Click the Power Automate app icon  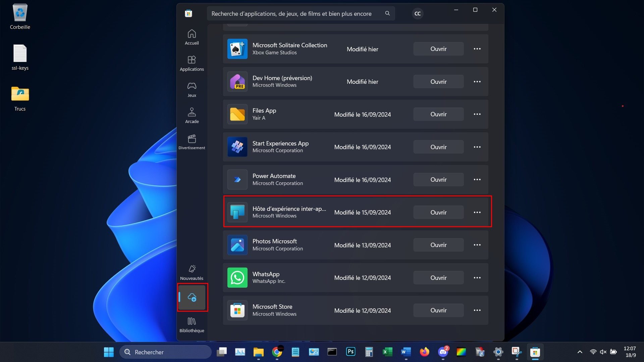click(237, 180)
